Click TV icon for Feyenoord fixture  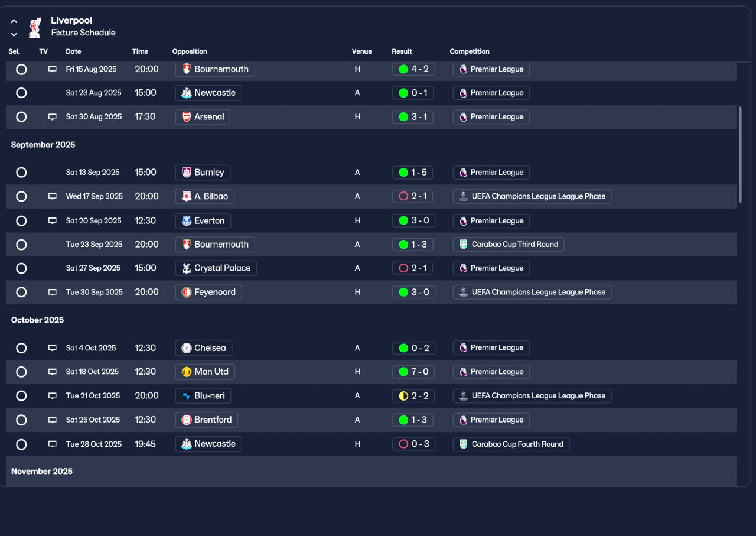pos(53,292)
